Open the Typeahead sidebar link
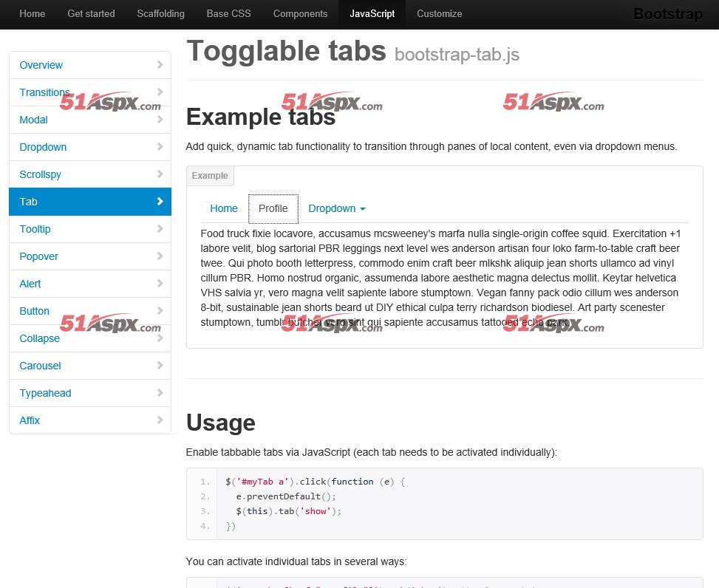The width and height of the screenshot is (719, 588). 90,393
